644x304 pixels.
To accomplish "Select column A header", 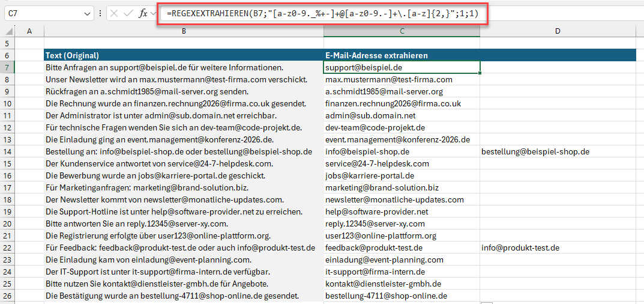I will [28, 31].
